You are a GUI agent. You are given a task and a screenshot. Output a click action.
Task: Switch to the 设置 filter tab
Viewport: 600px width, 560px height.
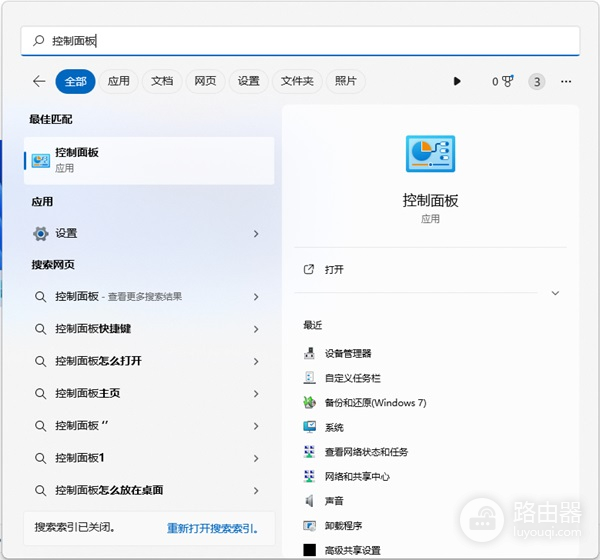click(248, 82)
